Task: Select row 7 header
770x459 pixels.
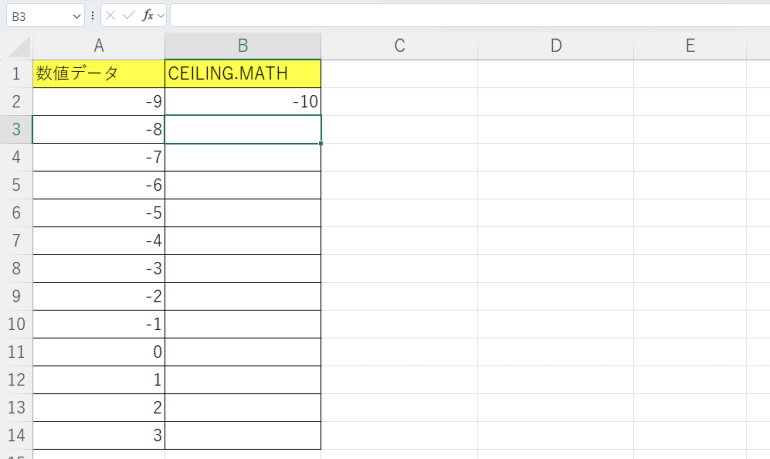Action: point(16,241)
